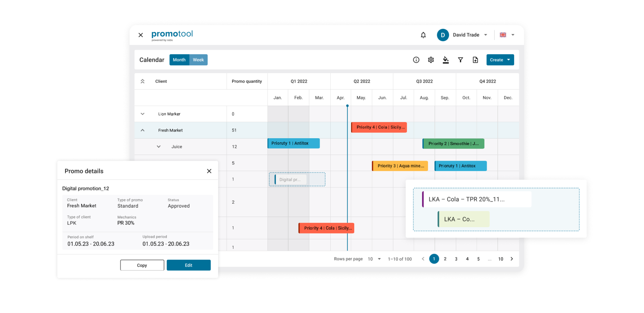
Task: Go to page 3 in pagination
Action: point(456,259)
